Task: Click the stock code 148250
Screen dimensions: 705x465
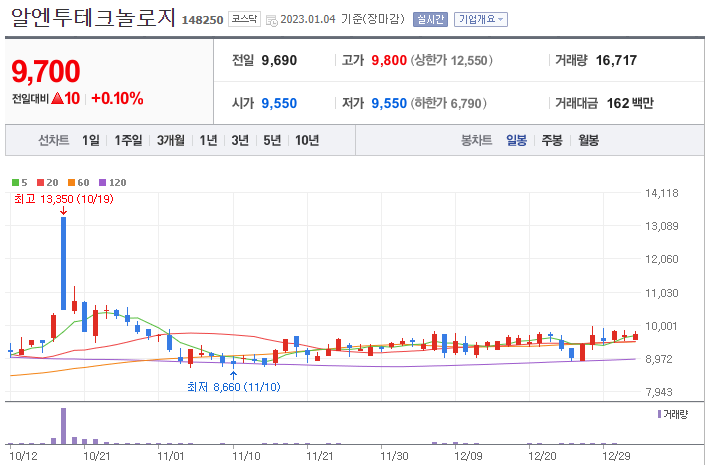Action: pos(202,20)
